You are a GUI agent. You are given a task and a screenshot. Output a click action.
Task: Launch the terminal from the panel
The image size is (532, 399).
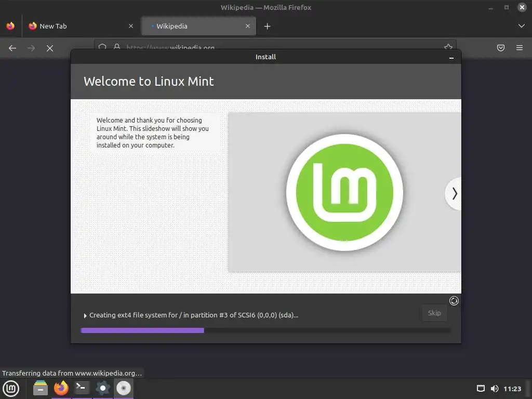[x=82, y=388]
